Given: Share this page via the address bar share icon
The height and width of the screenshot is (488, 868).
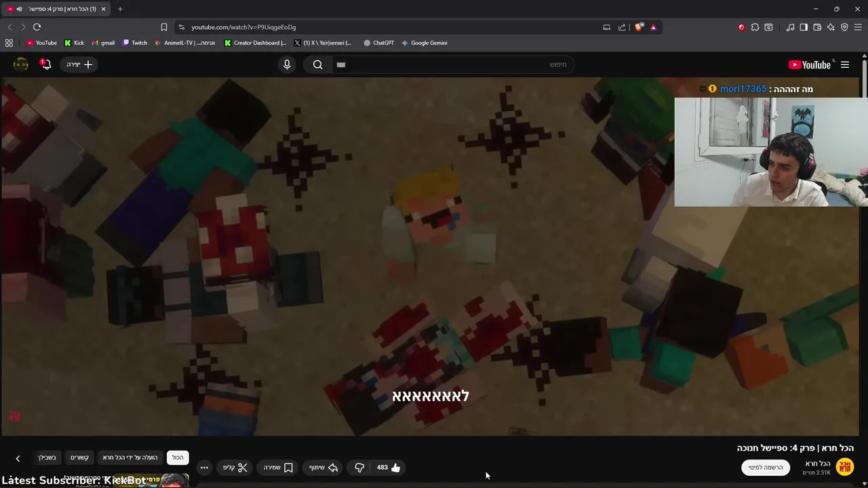Looking at the screenshot, I should click(622, 27).
